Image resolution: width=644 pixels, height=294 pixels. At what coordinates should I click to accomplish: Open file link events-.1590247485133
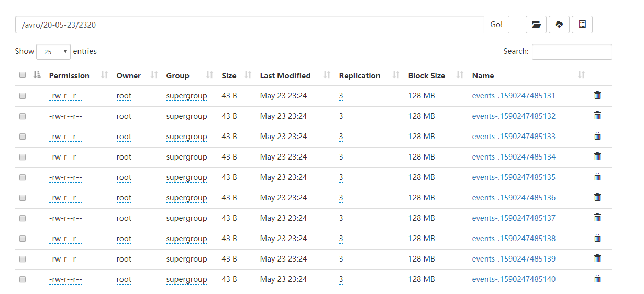[x=514, y=137]
